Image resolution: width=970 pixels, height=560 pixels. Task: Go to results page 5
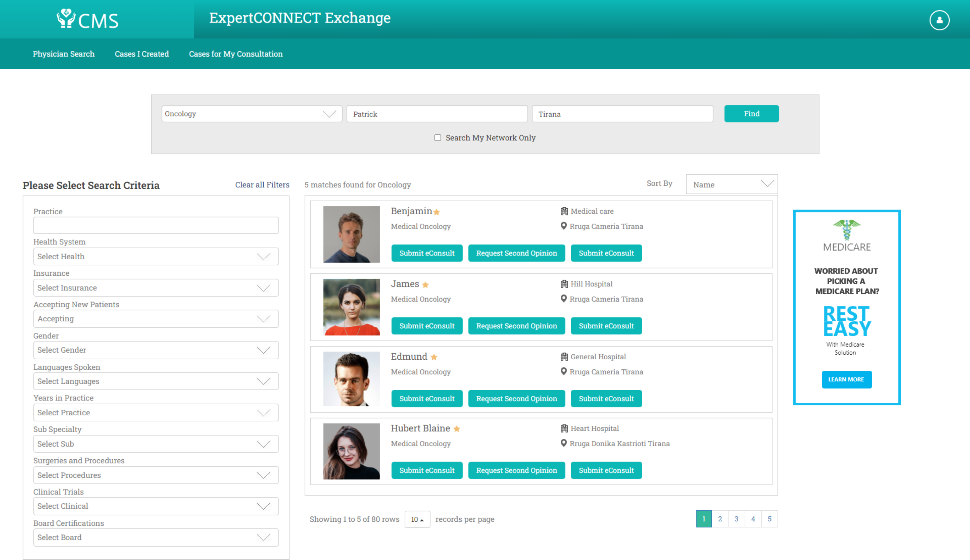pyautogui.click(x=770, y=519)
